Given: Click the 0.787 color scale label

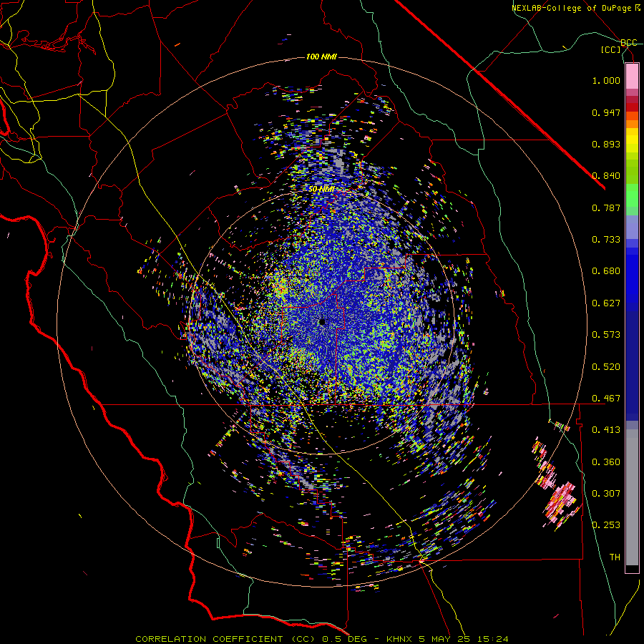Looking at the screenshot, I should click(x=606, y=208).
